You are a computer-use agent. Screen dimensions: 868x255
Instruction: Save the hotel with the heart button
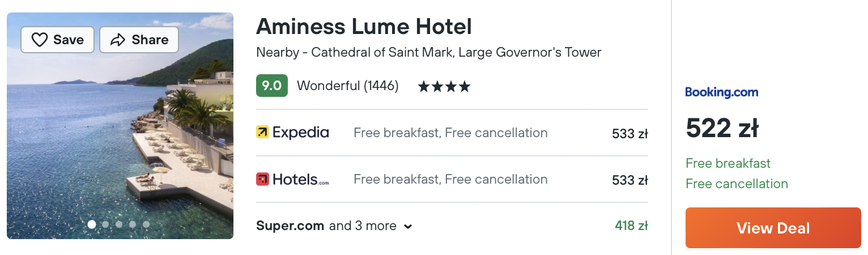pos(57,40)
